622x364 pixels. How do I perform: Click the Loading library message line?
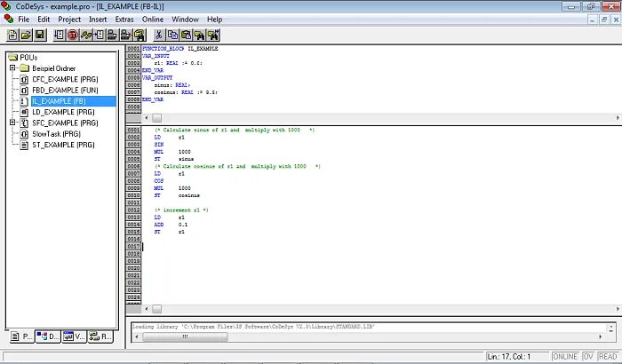click(x=254, y=327)
